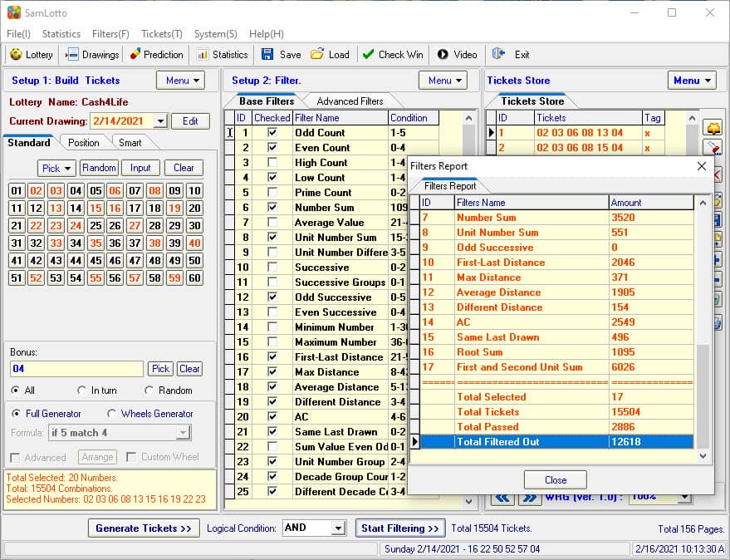Click the eraser icon beside Tickets Store list
Viewport: 730px width, 560px height.
click(x=713, y=148)
